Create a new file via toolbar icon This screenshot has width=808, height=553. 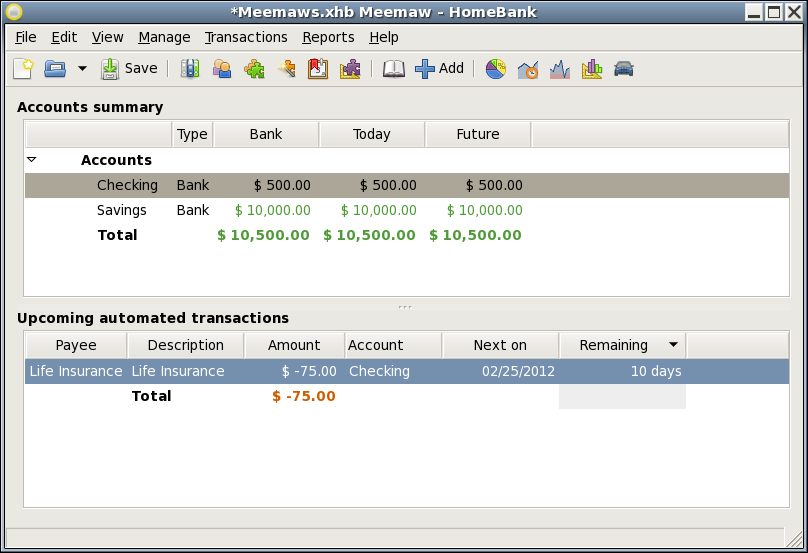[23, 69]
